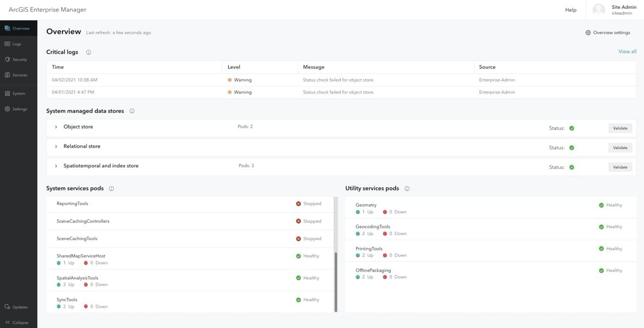Viewport: 644px width, 328px height.
Task: Click PrintingTools healthy check icon
Action: pos(601,249)
